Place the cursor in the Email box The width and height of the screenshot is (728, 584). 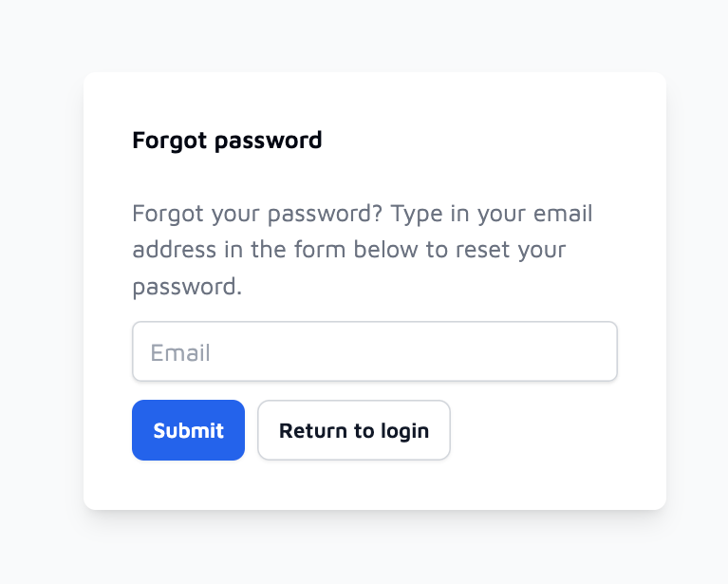tap(375, 351)
